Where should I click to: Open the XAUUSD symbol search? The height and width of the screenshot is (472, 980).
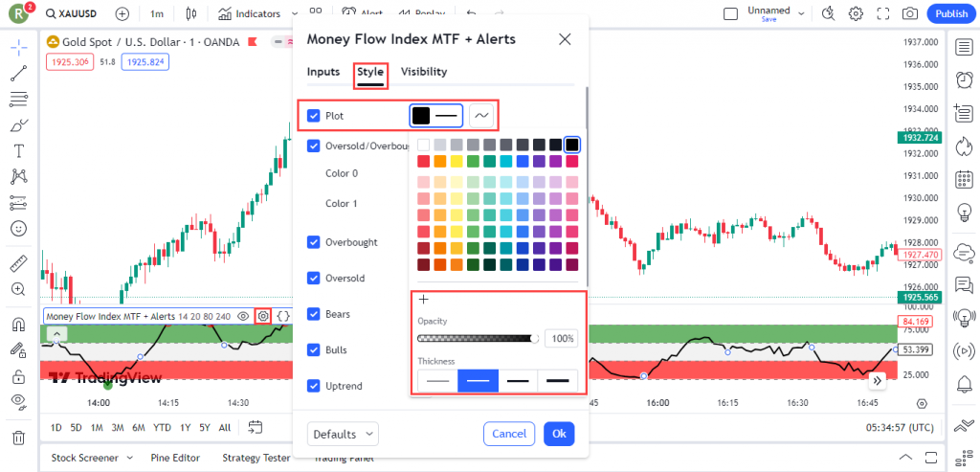69,13
